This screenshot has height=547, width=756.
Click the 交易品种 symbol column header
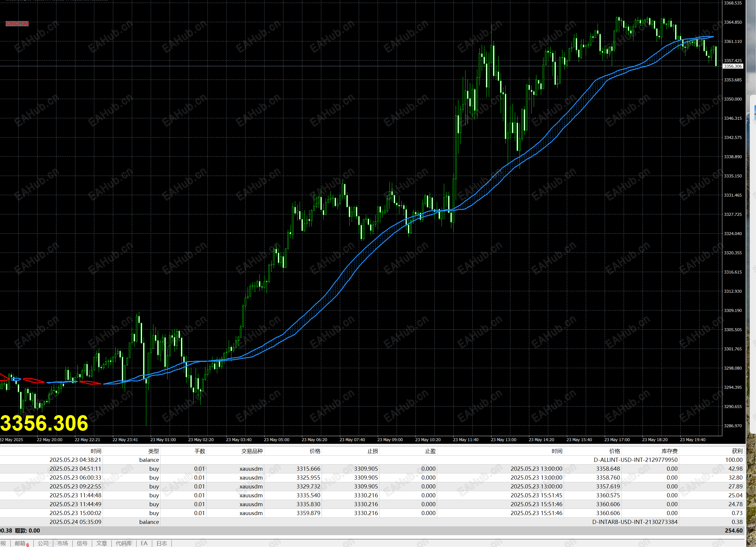(x=252, y=451)
